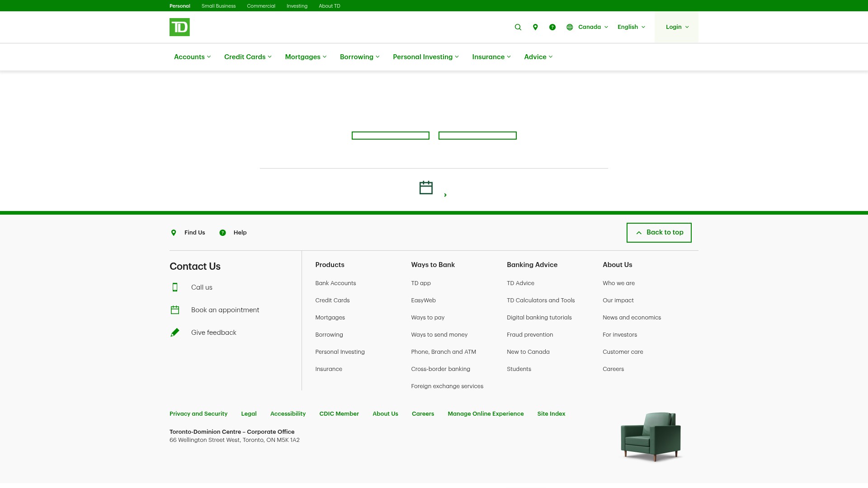This screenshot has height=488, width=868.
Task: Click the header location pin icon
Action: tap(535, 27)
